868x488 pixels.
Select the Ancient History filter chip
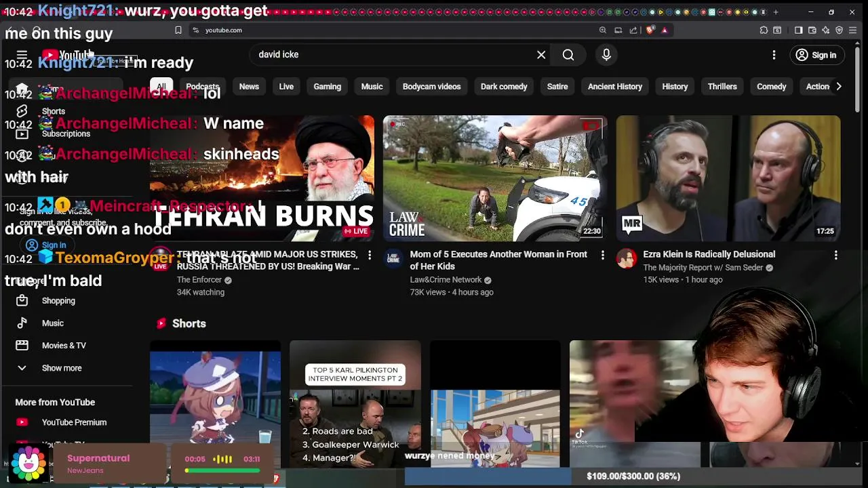[615, 87]
